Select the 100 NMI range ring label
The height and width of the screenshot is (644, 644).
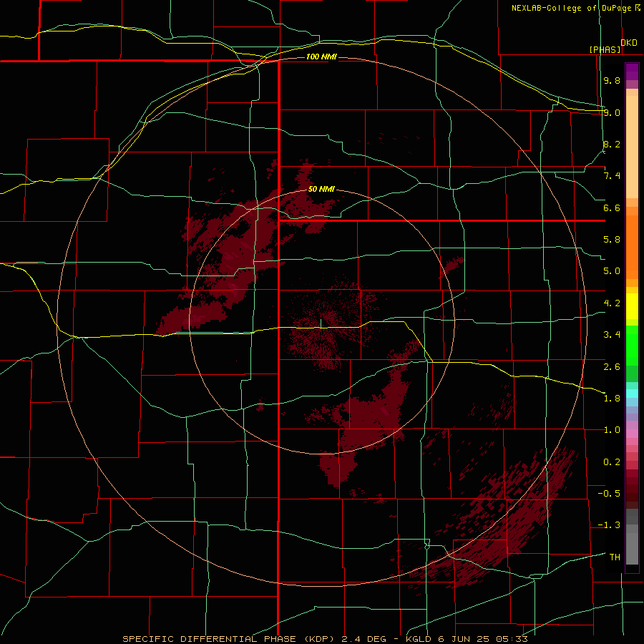(321, 57)
